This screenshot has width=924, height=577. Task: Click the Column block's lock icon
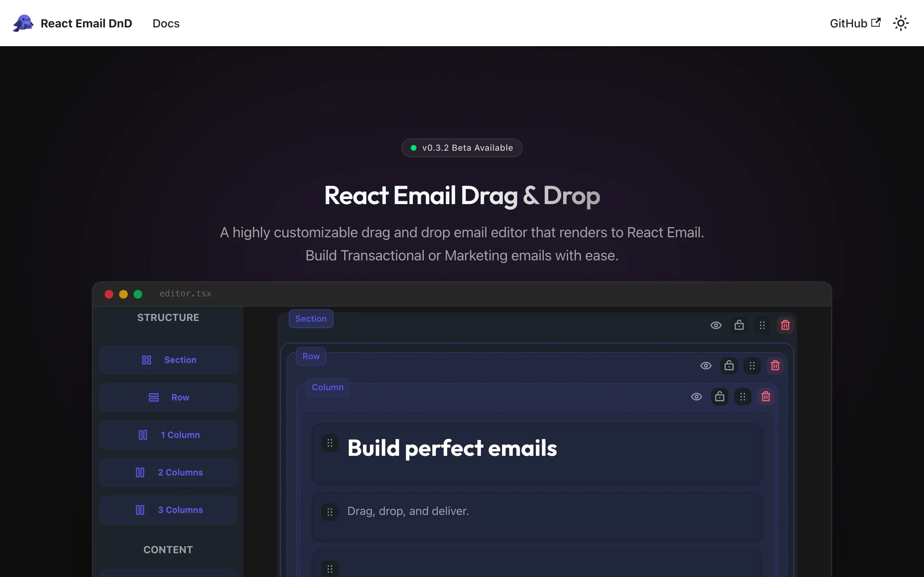[720, 396]
